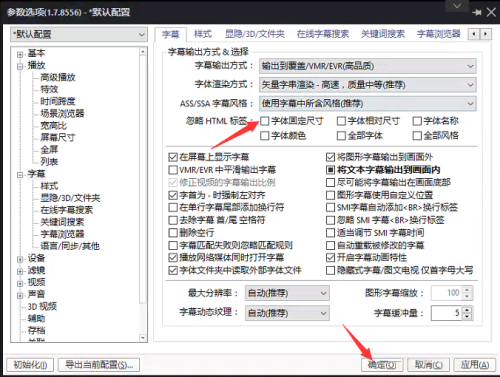Expand the 基本 tree node
Image resolution: width=500 pixels, height=377 pixels.
click(x=20, y=54)
